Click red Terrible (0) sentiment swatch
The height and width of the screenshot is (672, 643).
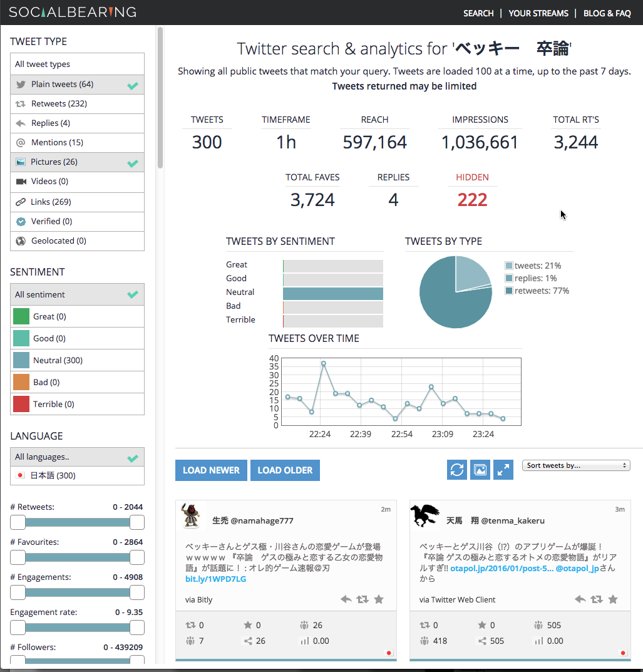pyautogui.click(x=21, y=404)
